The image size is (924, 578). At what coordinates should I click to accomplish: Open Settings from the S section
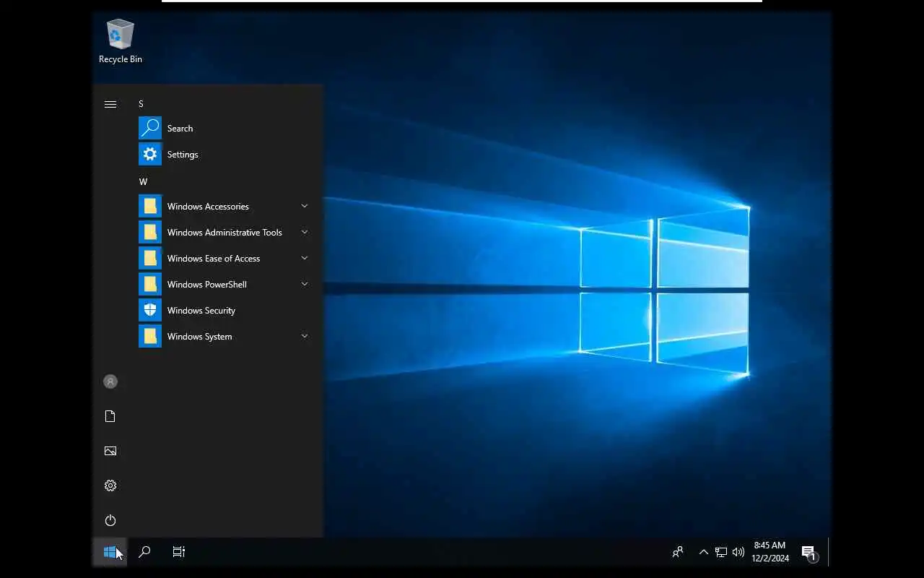225,155
